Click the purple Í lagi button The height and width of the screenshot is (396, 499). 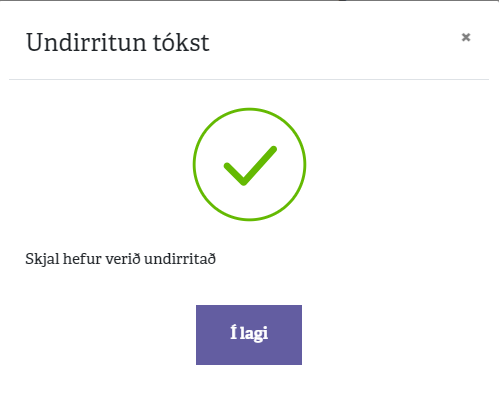pyautogui.click(x=249, y=335)
